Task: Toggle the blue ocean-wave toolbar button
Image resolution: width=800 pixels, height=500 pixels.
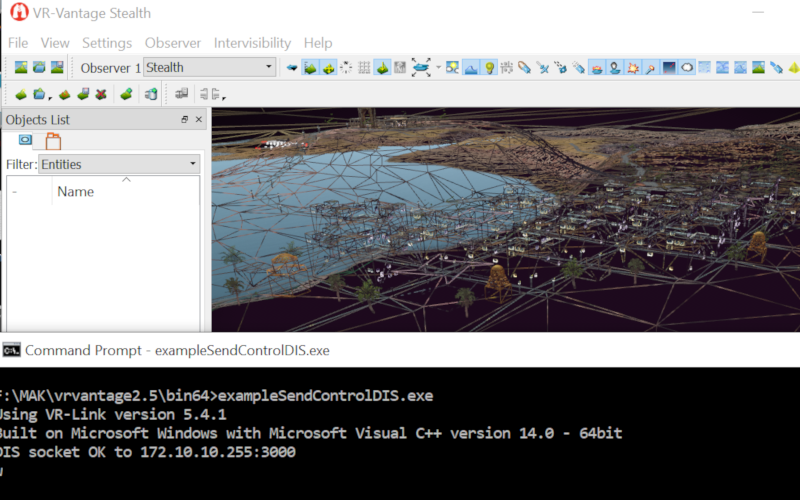Action: coord(471,67)
